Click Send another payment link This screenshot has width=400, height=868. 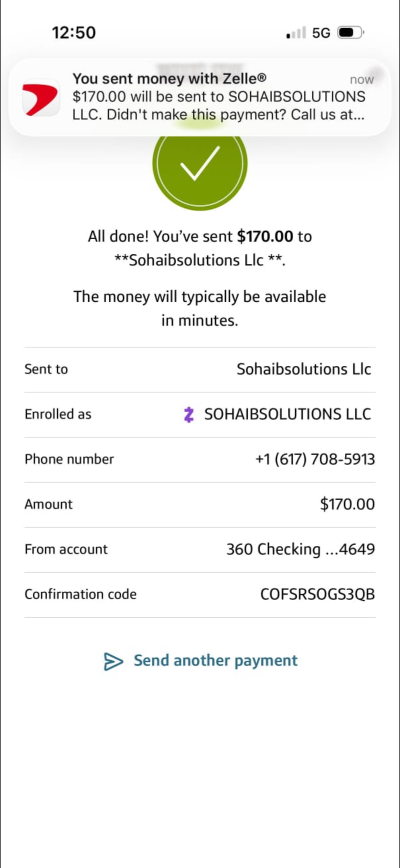click(215, 661)
